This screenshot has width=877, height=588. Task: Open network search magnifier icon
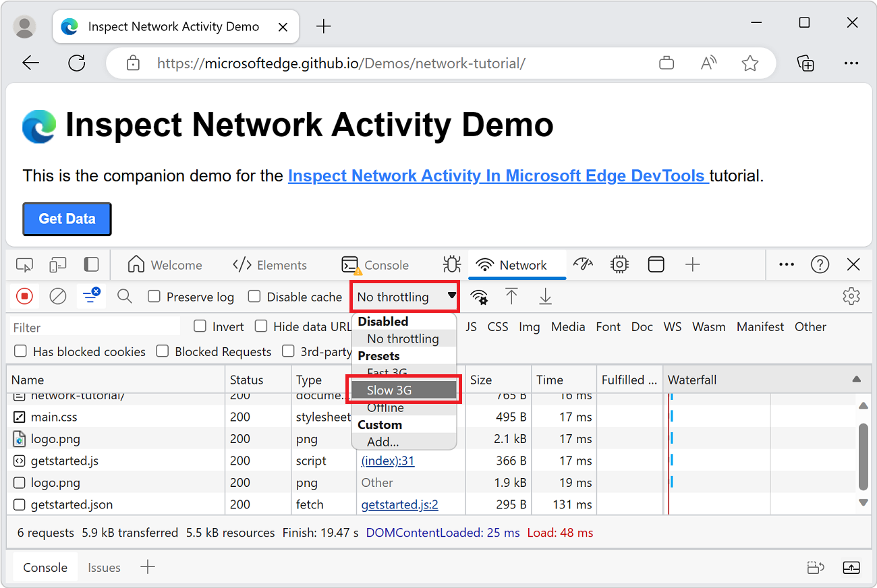[125, 296]
